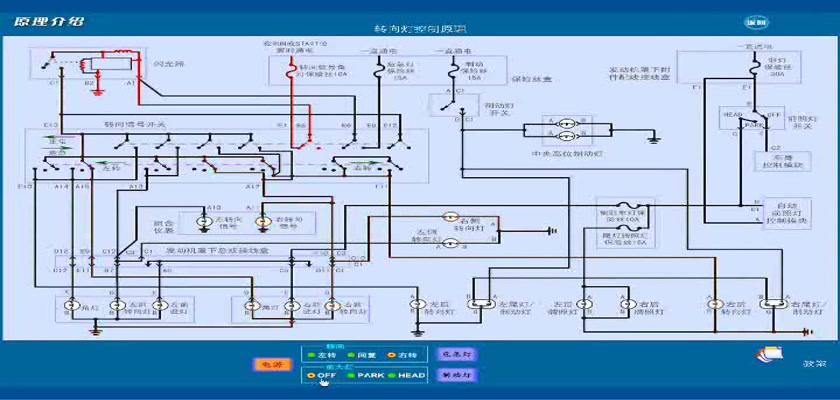The image size is (840, 400).
Task: Click ground symbol beside high-mount brake lamp
Action: click(x=654, y=140)
